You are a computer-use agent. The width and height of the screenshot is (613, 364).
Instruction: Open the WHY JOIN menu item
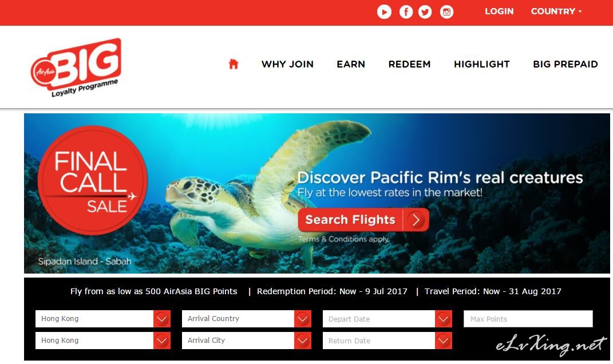287,64
